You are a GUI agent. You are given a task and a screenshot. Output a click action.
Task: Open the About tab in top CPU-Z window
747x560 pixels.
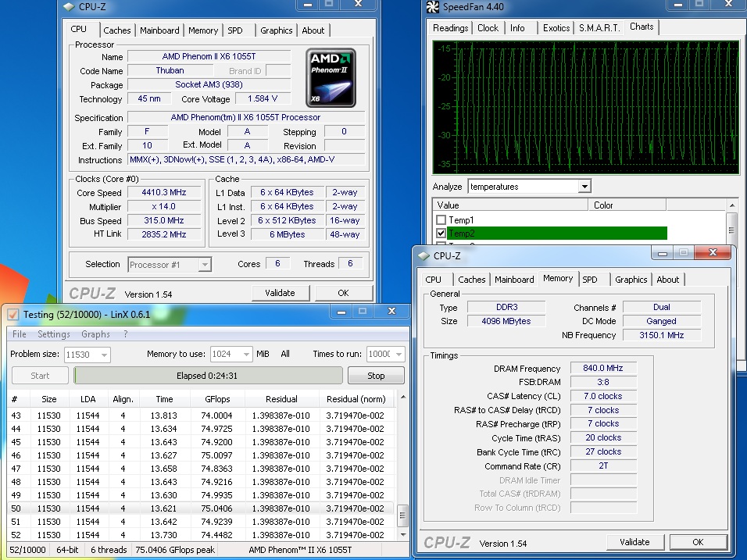pos(313,30)
